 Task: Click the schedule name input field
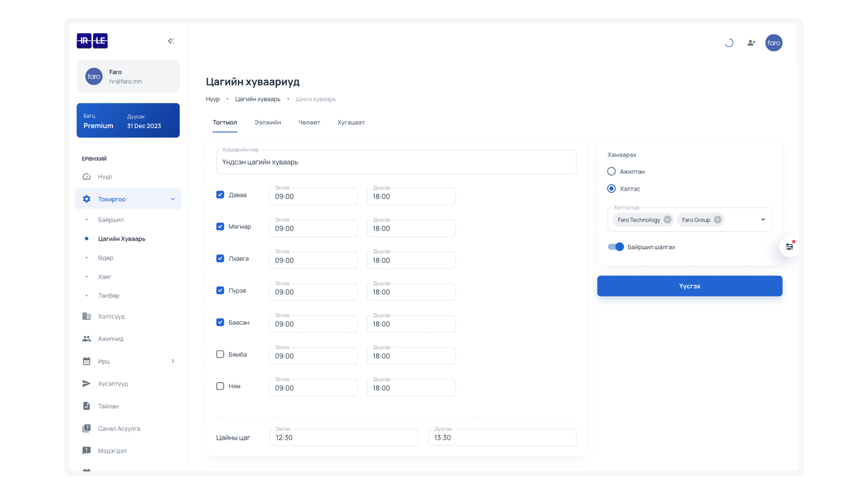[396, 162]
